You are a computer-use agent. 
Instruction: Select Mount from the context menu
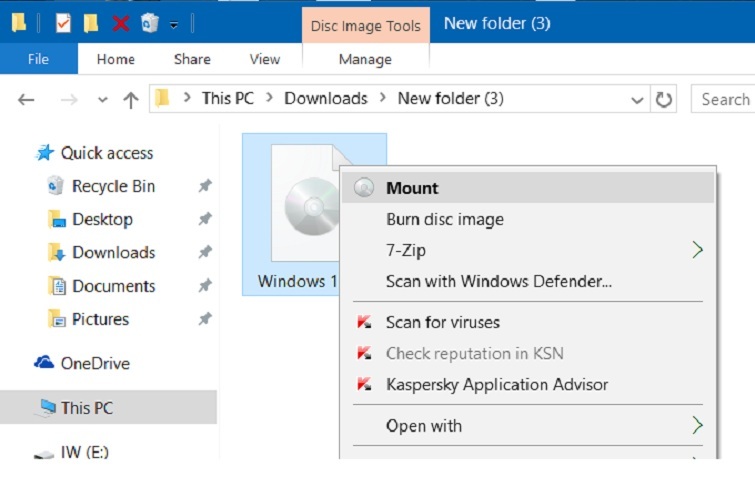(x=412, y=188)
